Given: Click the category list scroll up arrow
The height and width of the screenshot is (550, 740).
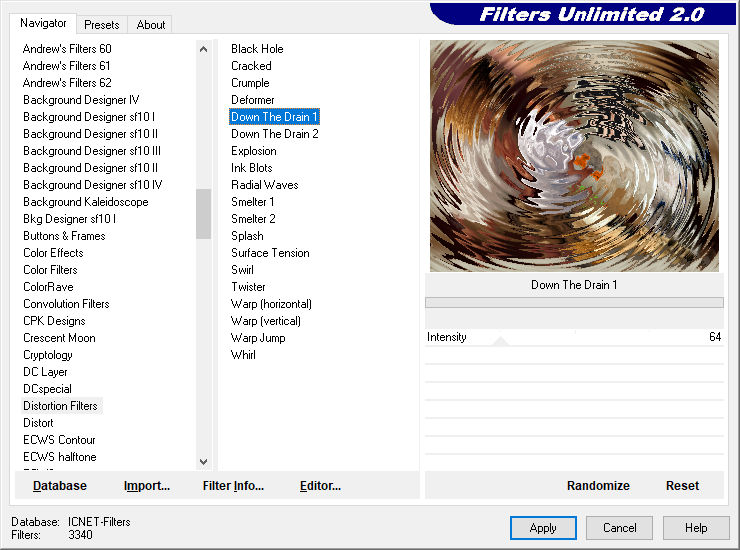Looking at the screenshot, I should pos(203,49).
